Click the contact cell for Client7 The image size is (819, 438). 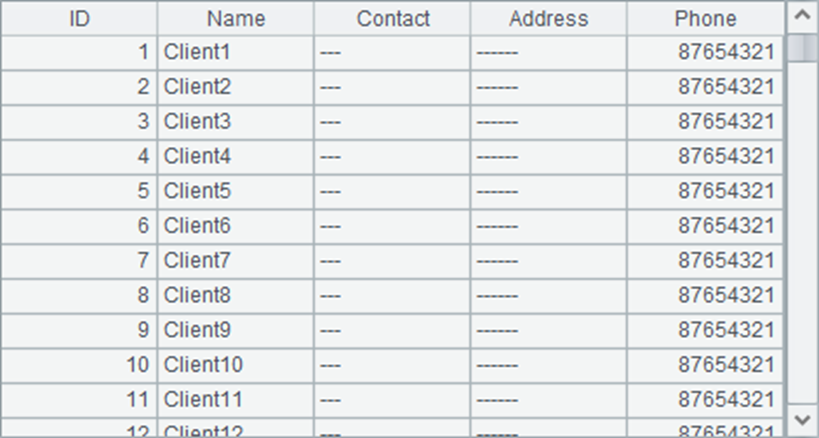click(392, 261)
